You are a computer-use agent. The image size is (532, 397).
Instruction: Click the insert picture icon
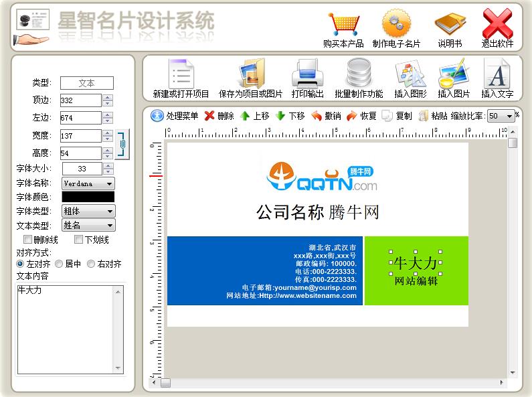click(454, 74)
